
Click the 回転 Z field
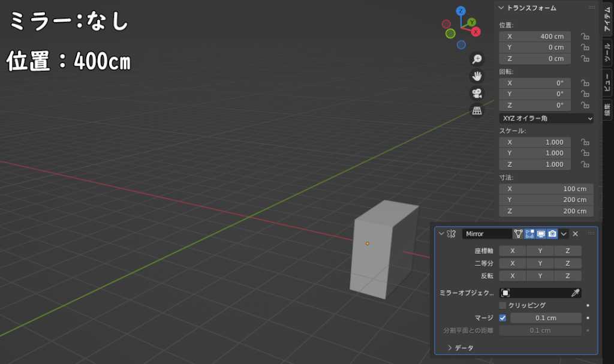coord(535,106)
